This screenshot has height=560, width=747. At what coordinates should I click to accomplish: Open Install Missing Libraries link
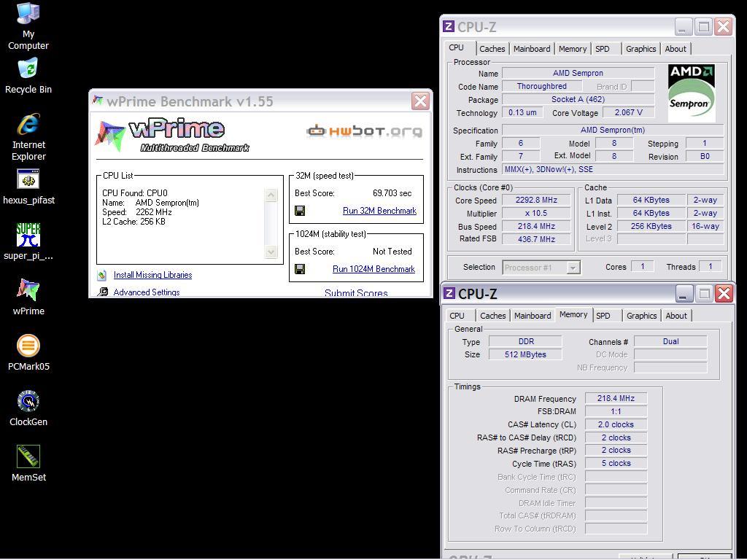152,275
